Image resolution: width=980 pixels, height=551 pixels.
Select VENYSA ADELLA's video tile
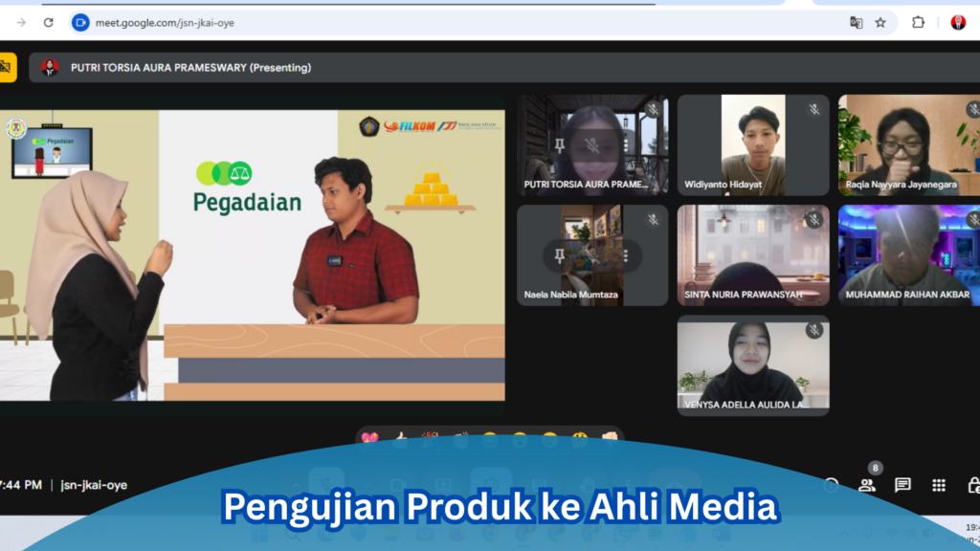[x=752, y=364]
